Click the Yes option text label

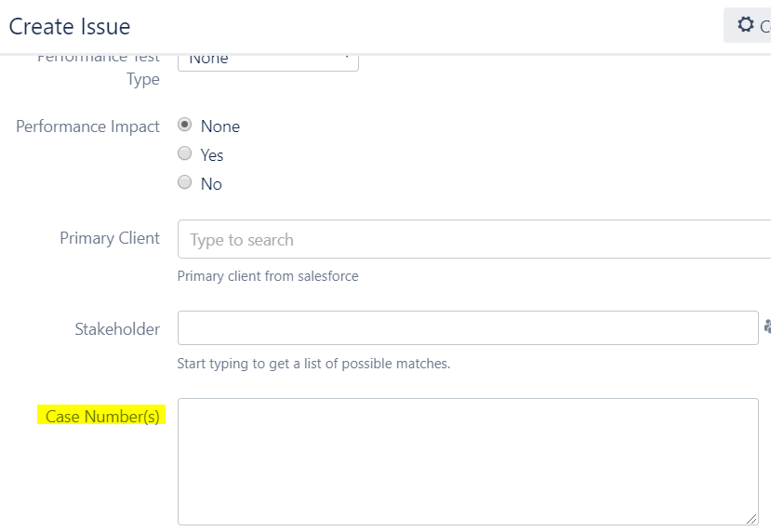click(212, 155)
